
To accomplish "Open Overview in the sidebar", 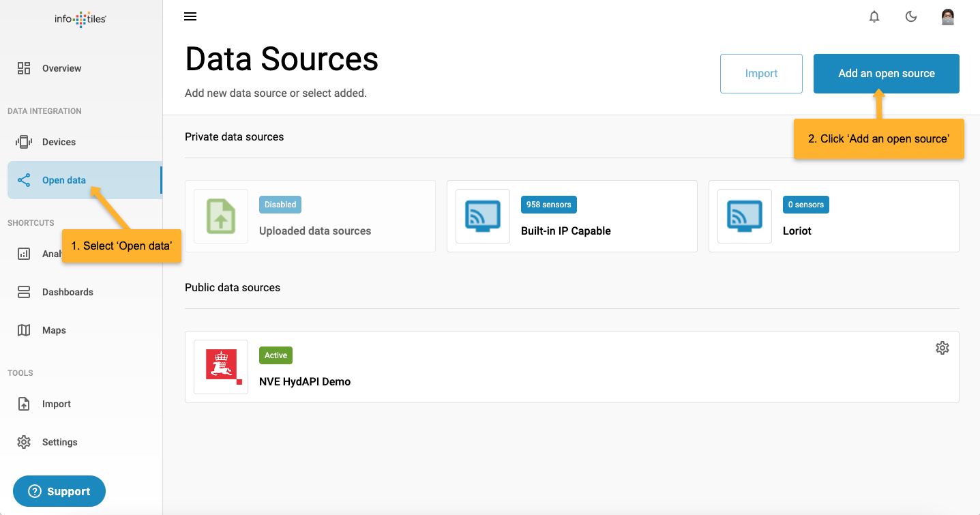I will pos(61,68).
